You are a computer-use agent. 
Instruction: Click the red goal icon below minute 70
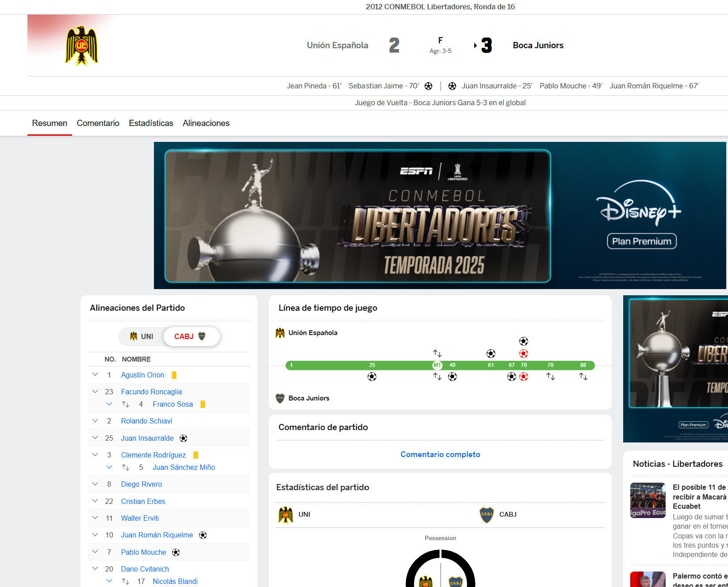tap(524, 377)
